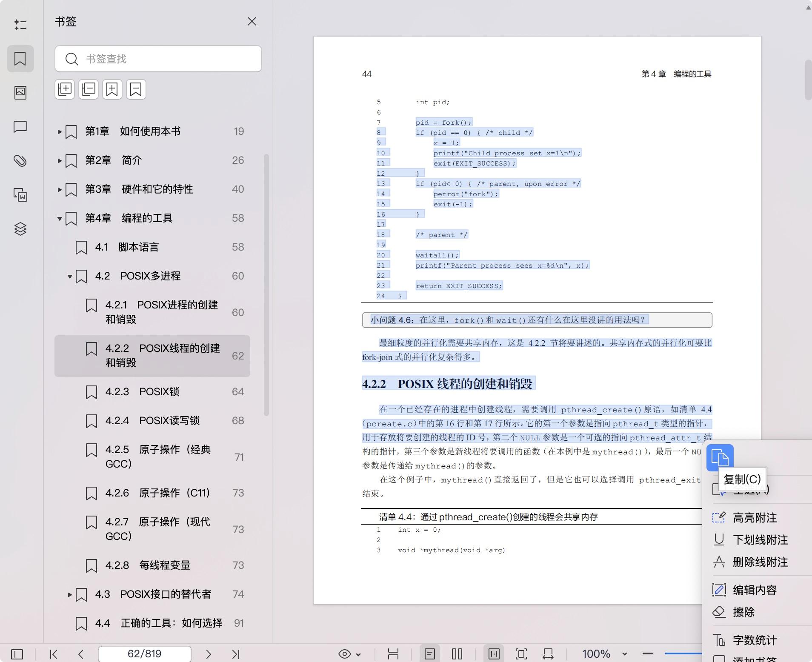Expand chapter 3 硬件和它的特性

[x=60, y=190]
